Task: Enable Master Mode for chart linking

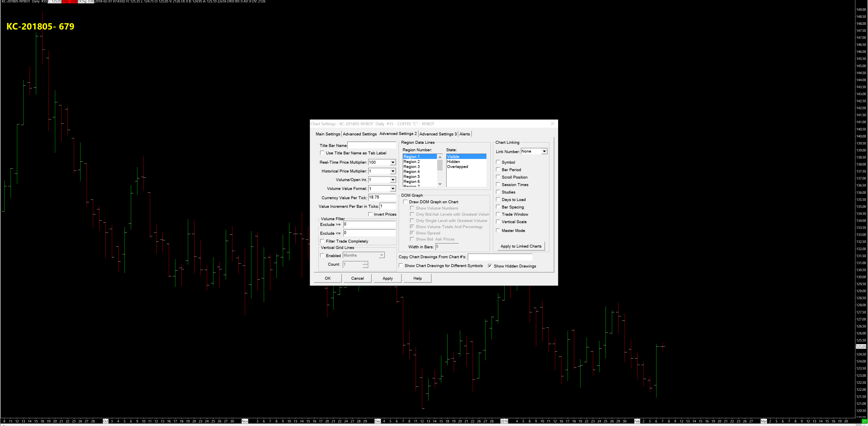Action: coord(498,230)
